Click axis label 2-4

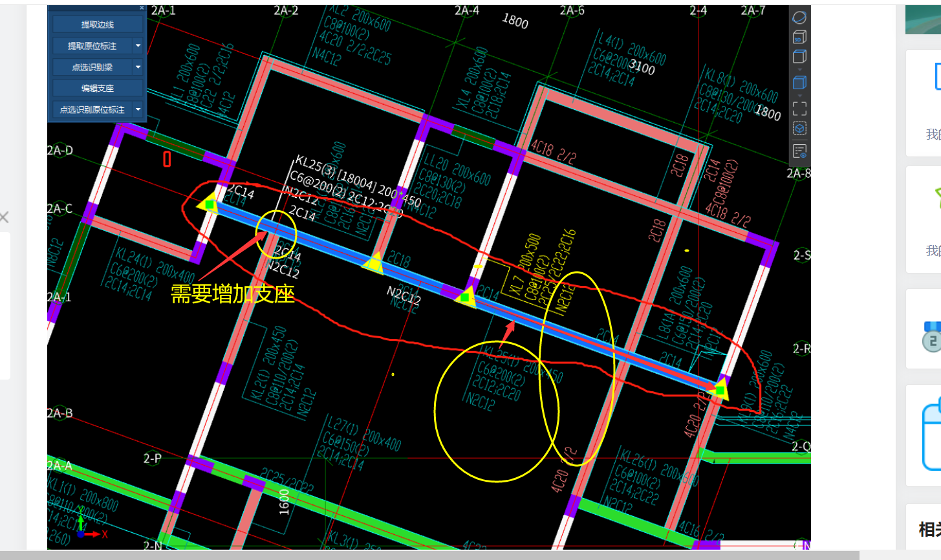pos(698,10)
